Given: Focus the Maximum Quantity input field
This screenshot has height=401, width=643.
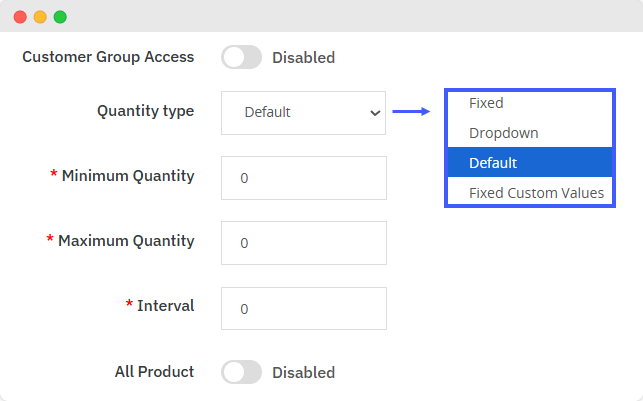Looking at the screenshot, I should click(303, 243).
